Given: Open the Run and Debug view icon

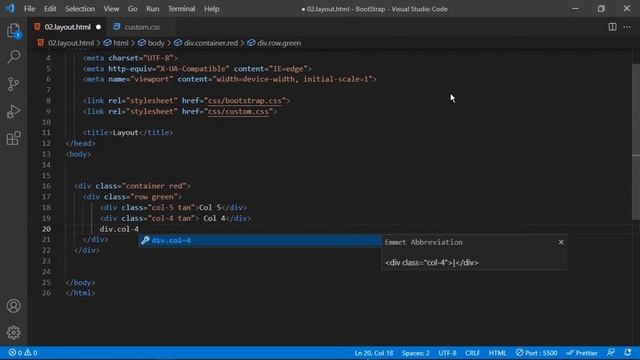Looking at the screenshot, I should tap(13, 111).
